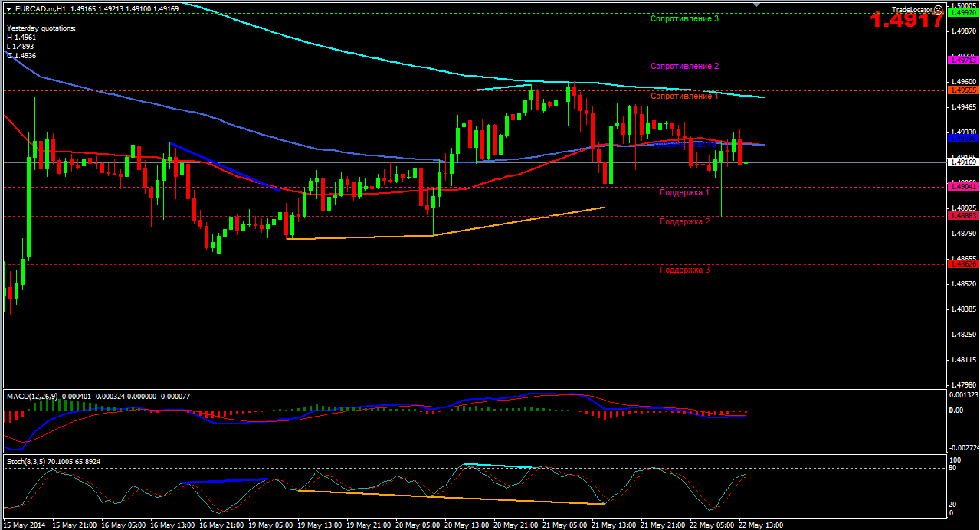Viewport: 980px width, 530px height.
Task: Select the Поддержка 3 label
Action: click(684, 270)
